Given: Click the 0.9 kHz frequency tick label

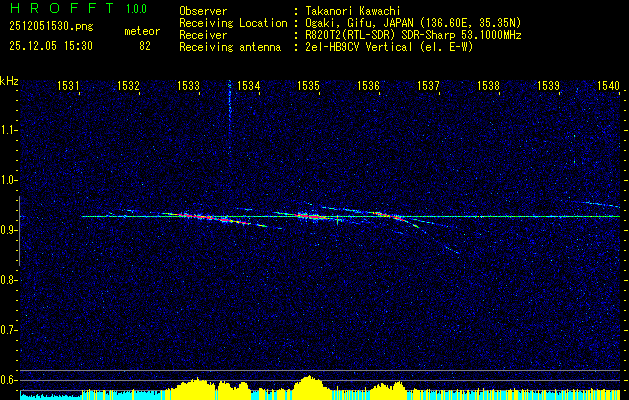Looking at the screenshot, I should click(8, 230).
